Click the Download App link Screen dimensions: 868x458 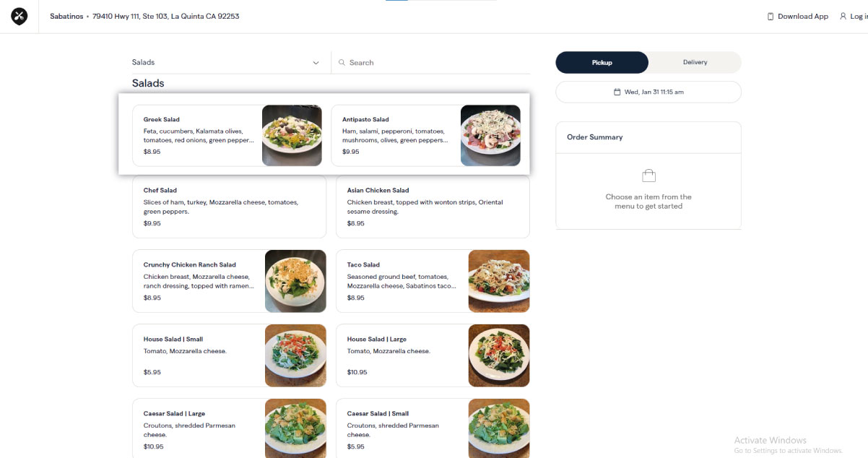pos(802,16)
